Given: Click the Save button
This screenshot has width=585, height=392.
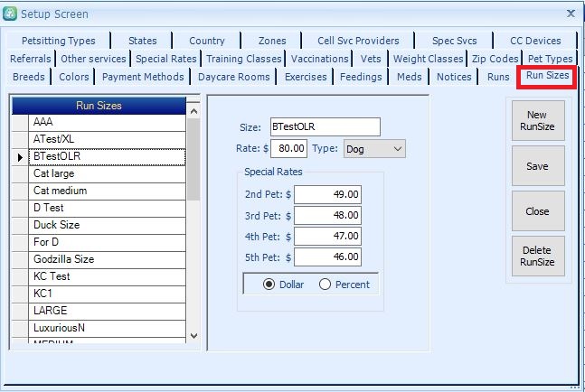Looking at the screenshot, I should (537, 166).
